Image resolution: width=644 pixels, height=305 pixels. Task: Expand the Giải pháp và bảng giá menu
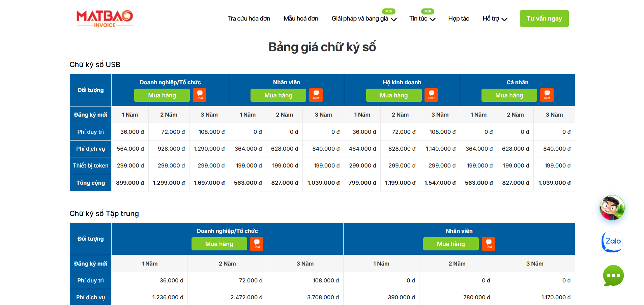point(364,19)
